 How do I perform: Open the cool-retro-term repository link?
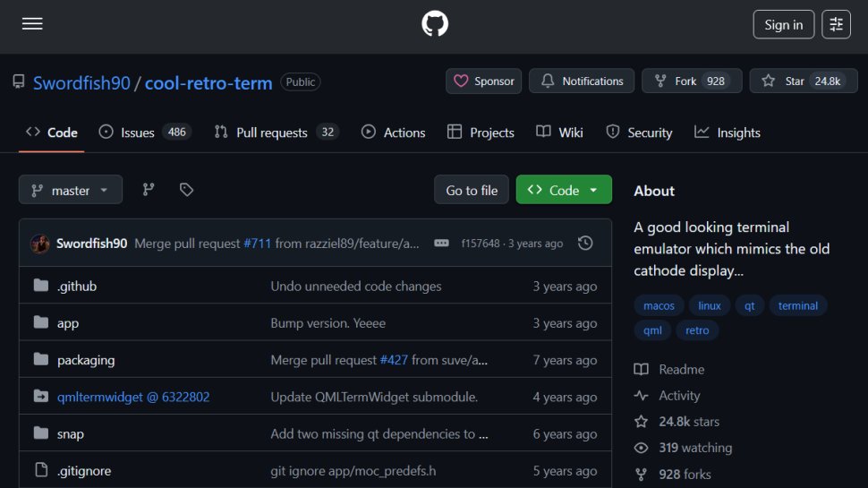coord(208,82)
